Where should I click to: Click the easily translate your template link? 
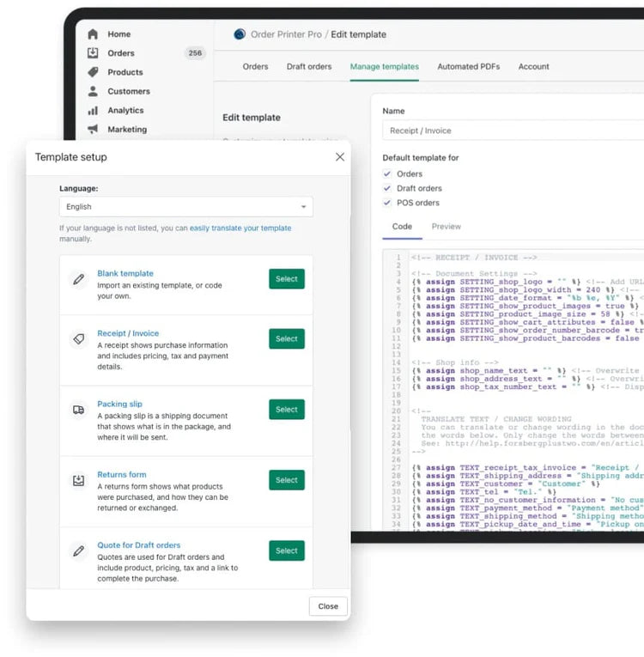pyautogui.click(x=240, y=228)
